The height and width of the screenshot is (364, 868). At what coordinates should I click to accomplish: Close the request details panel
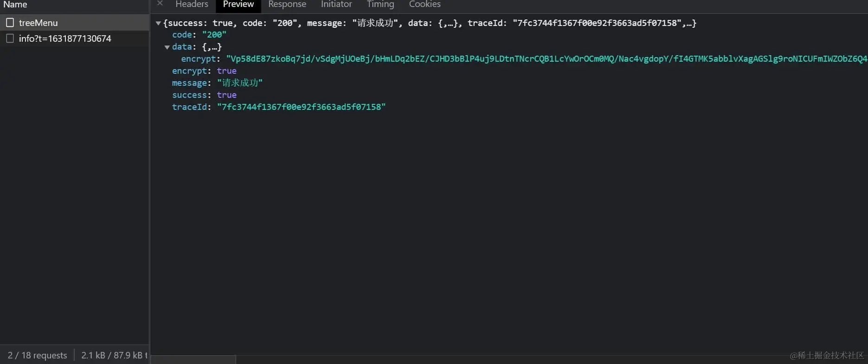pyautogui.click(x=160, y=4)
